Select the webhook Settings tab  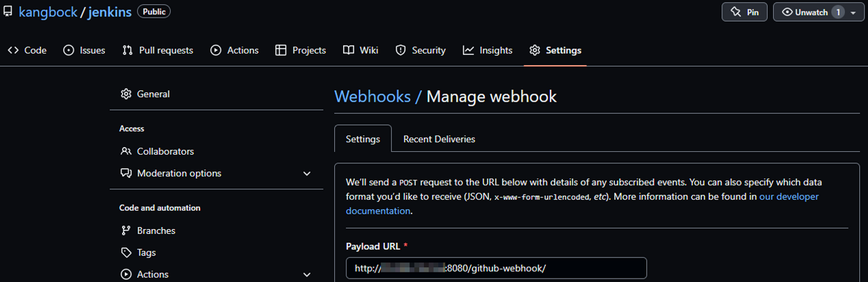coord(363,139)
